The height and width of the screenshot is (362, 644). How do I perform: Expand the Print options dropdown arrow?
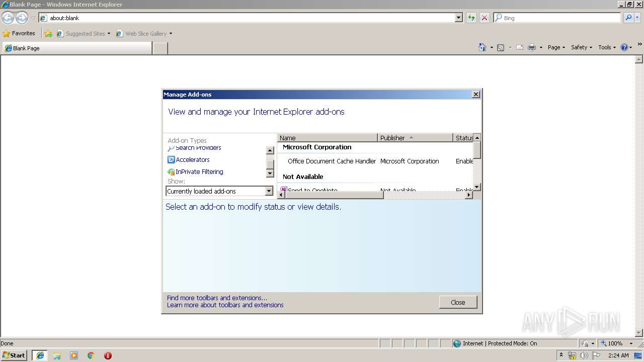[x=541, y=47]
